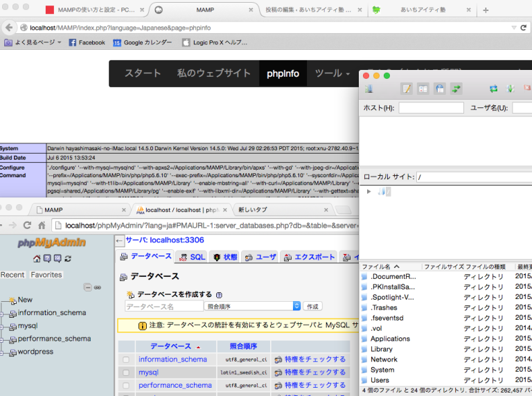Switch to MAMPの使い方と設定 Firefox tab

tap(96, 10)
